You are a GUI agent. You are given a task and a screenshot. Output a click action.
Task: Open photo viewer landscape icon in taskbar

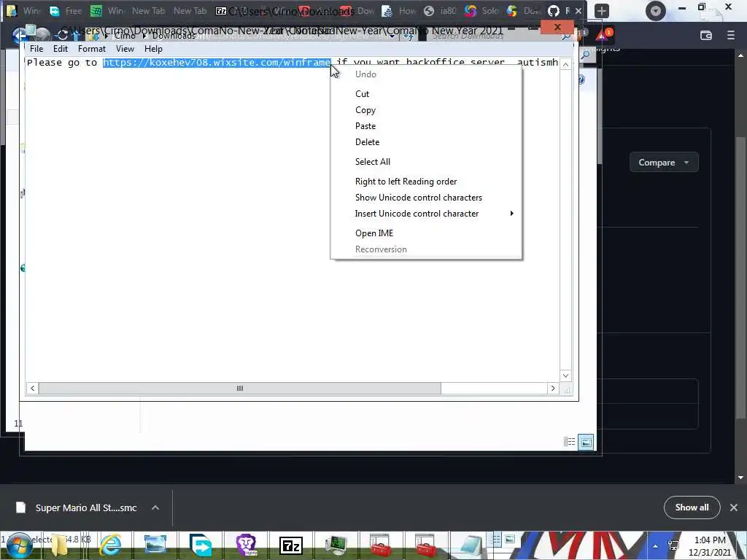(155, 545)
